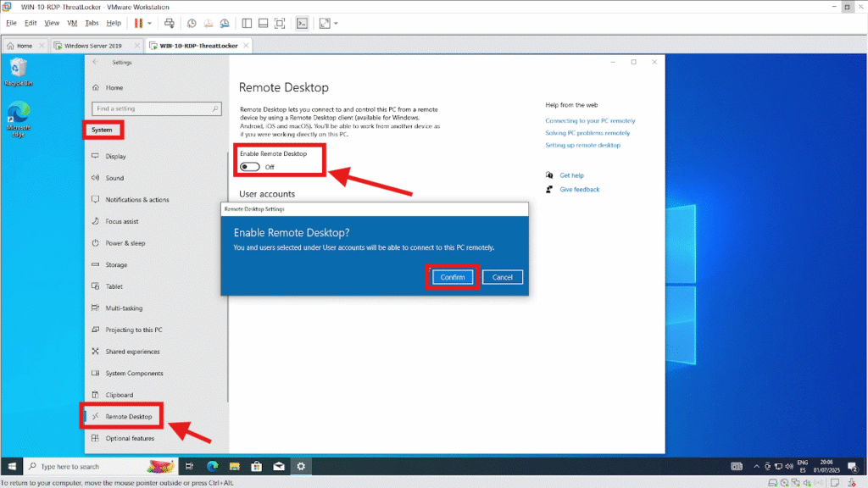Image resolution: width=868 pixels, height=488 pixels.
Task: Click the take snapshot clock icon
Action: coord(192,23)
